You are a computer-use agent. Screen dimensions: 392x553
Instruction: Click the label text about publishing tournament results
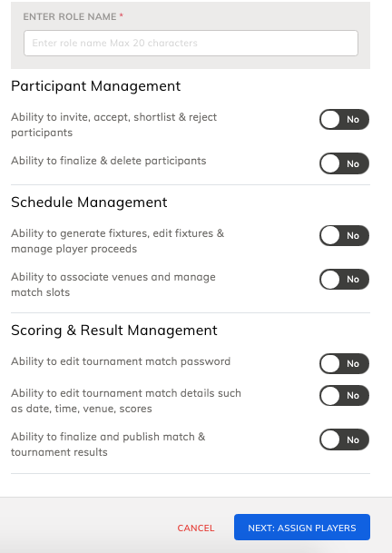point(108,444)
